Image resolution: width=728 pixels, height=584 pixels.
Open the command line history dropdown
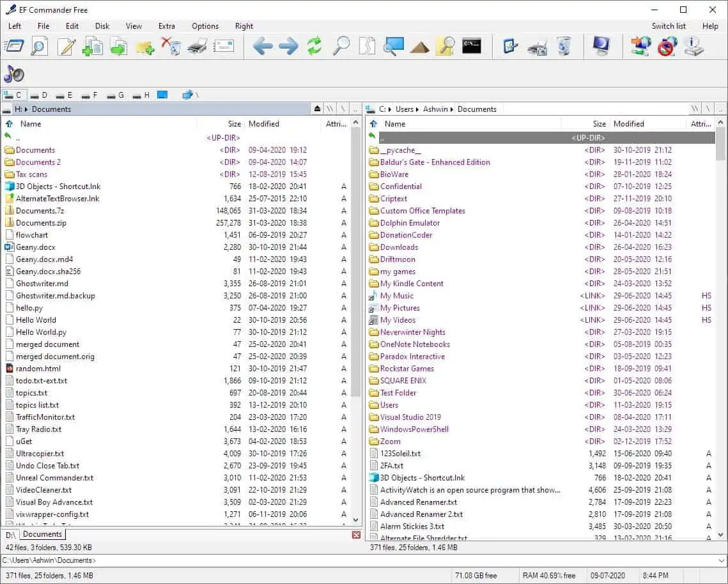click(x=721, y=560)
